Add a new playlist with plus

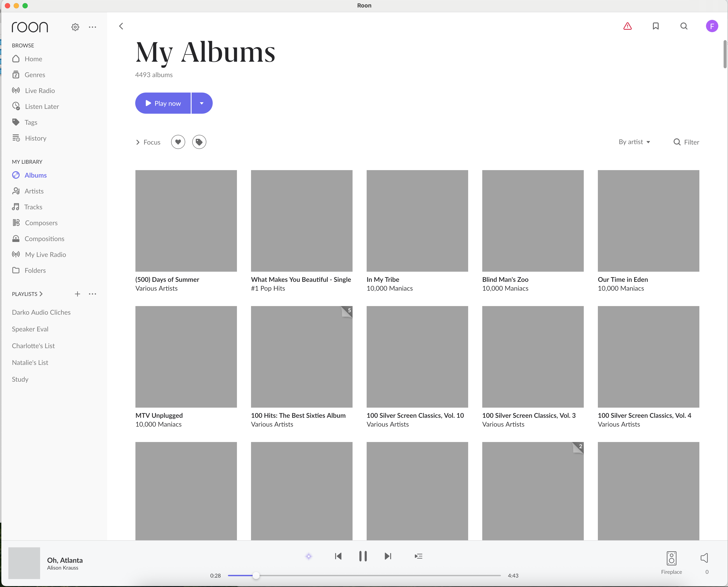tap(77, 294)
